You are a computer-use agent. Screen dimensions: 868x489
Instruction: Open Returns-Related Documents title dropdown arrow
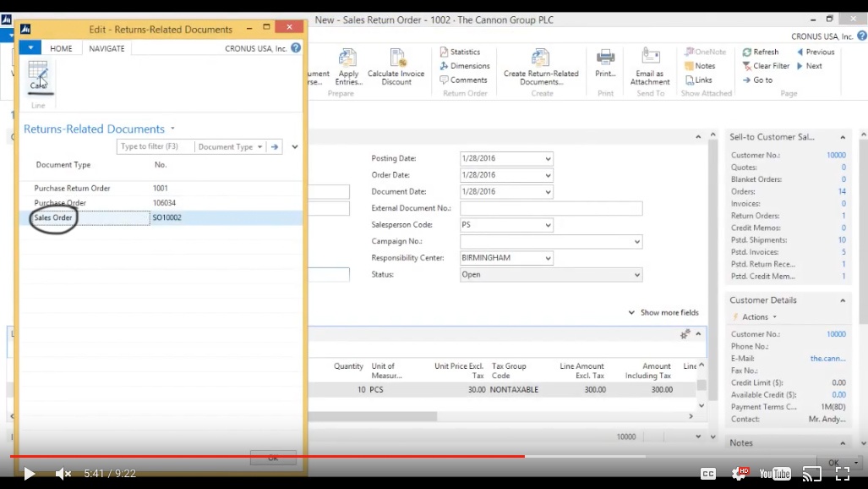coord(172,129)
